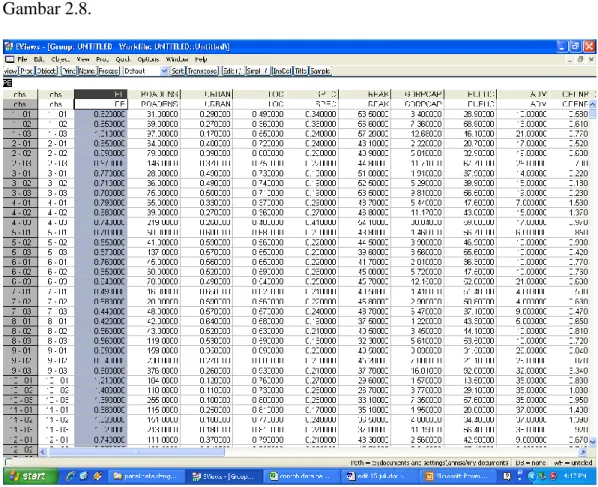The image size is (598, 487).
Task: Click the Title toolbar button
Action: [301, 71]
